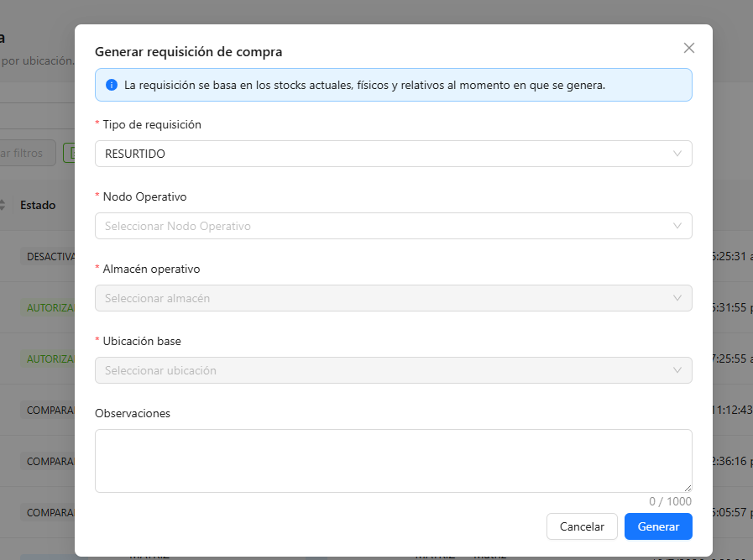The width and height of the screenshot is (753, 560).
Task: Click the Estado column sort arrows in background table
Action: click(3, 205)
